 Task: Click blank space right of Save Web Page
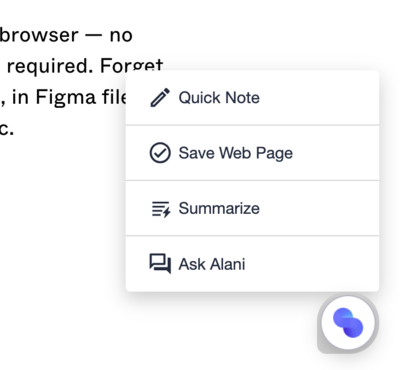coord(335,153)
